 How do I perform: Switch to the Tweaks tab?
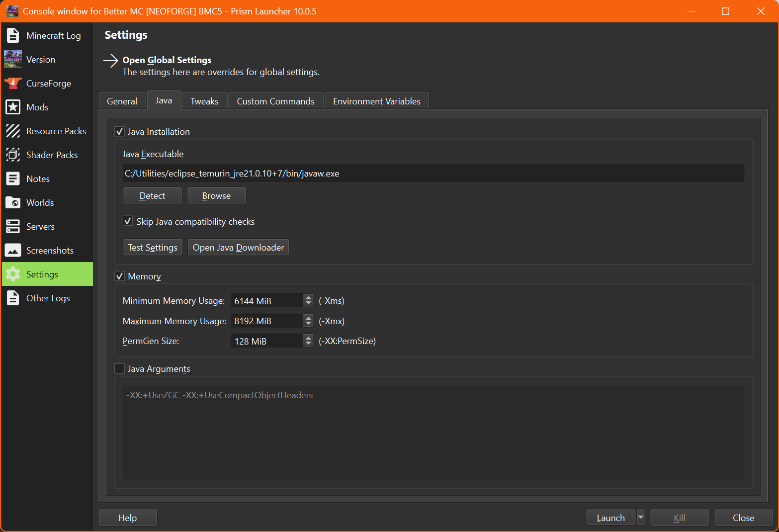coord(204,101)
